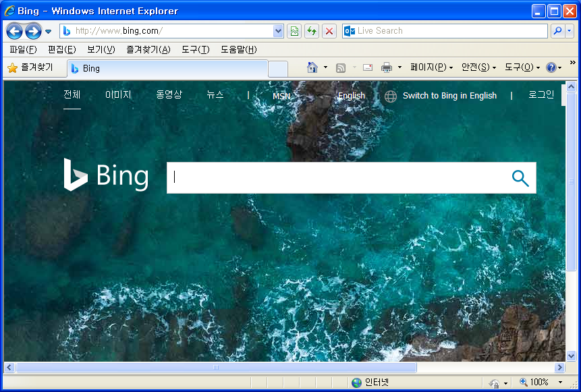Click inside the Bing search text box
This screenshot has width=581, height=392.
click(x=337, y=177)
